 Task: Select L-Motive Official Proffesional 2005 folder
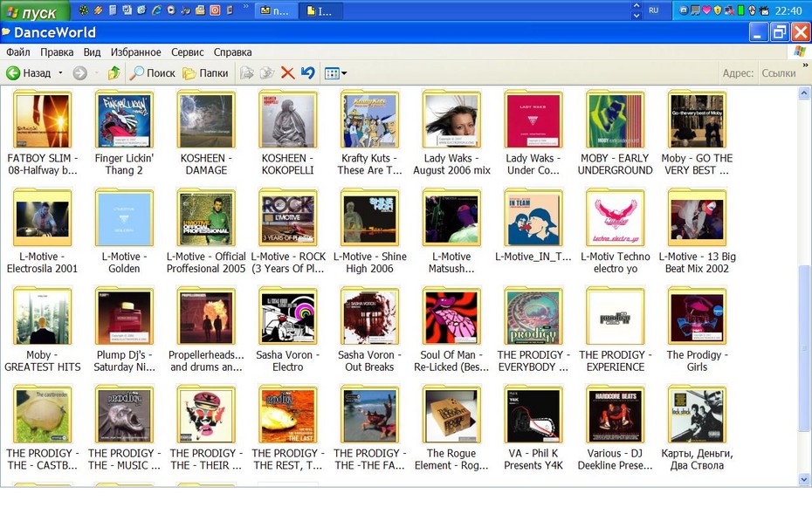click(x=206, y=232)
